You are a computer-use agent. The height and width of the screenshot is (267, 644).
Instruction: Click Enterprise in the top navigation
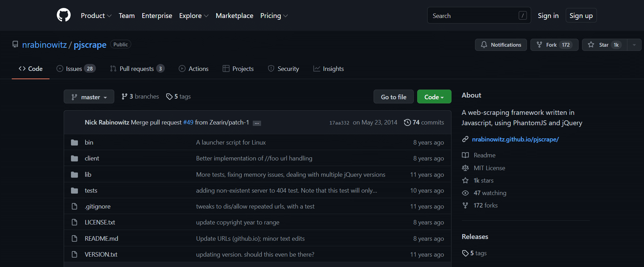click(x=157, y=16)
